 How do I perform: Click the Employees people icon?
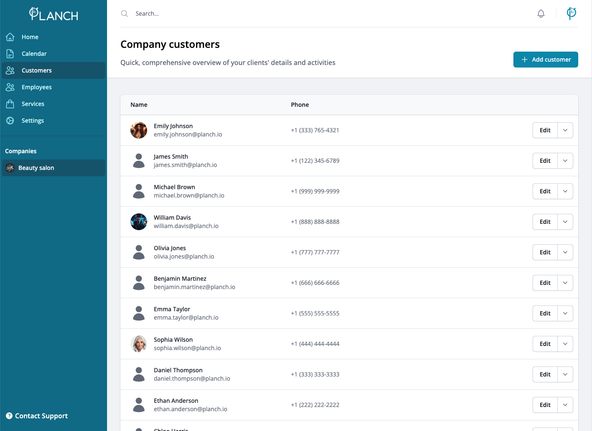pos(10,87)
